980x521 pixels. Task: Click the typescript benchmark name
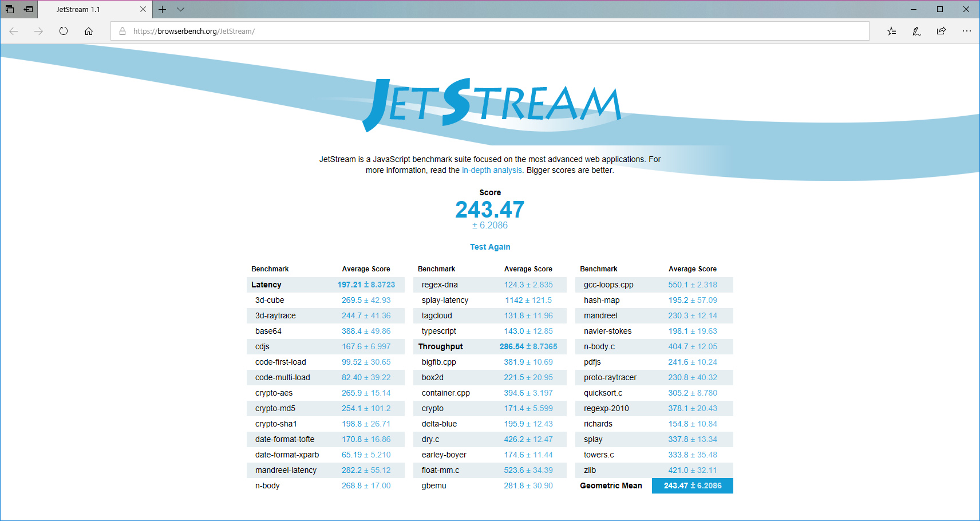click(439, 331)
